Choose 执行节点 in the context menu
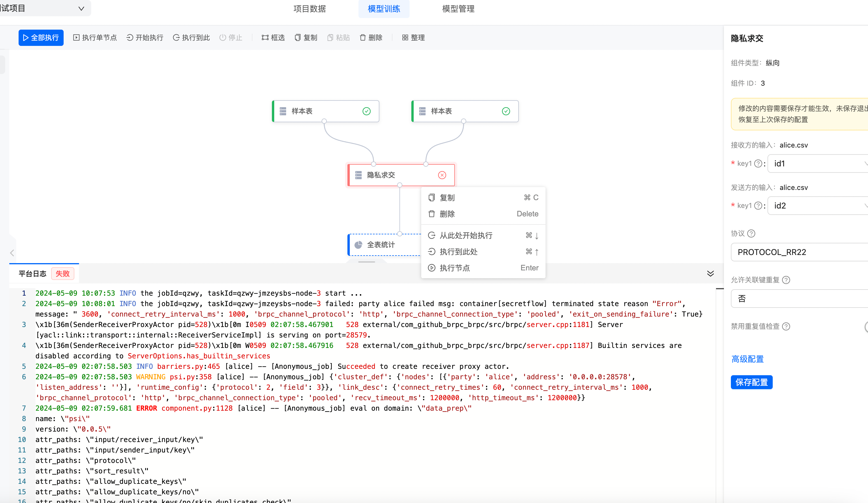 click(483, 268)
